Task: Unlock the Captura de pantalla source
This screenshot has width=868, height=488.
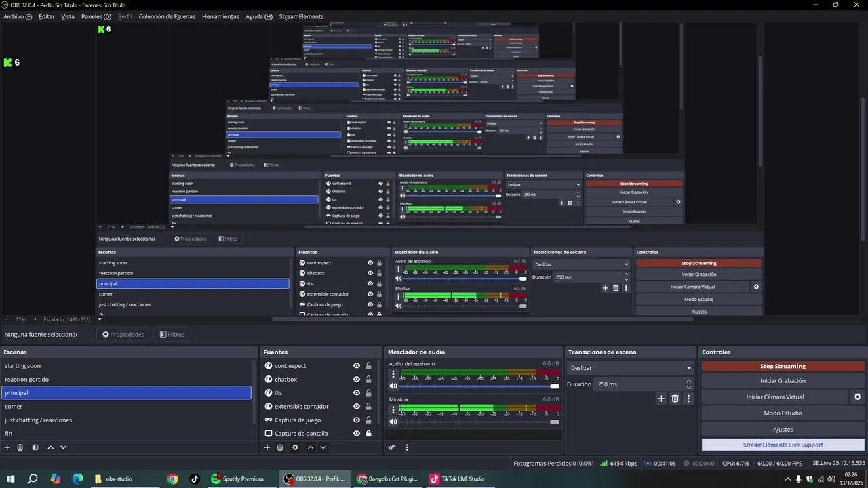Action: click(x=368, y=434)
